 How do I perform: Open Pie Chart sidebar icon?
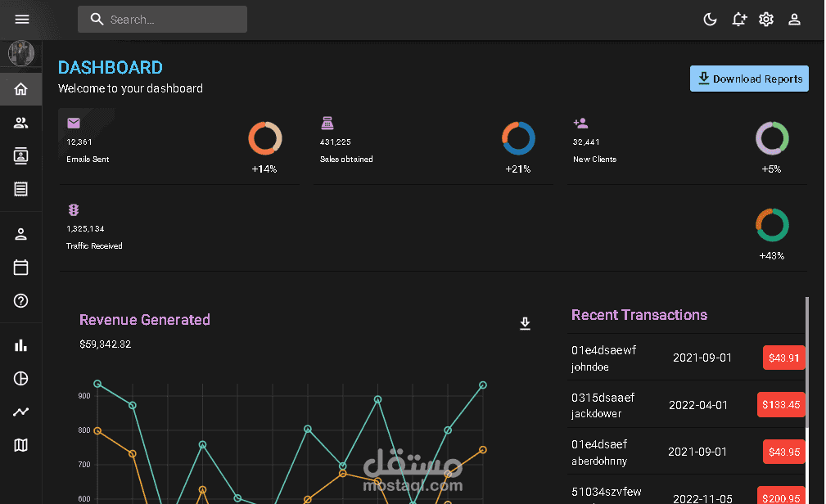click(21, 379)
